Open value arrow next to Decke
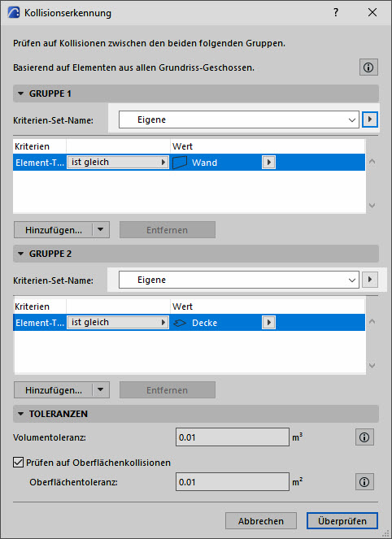This screenshot has height=539, width=392. tap(268, 323)
